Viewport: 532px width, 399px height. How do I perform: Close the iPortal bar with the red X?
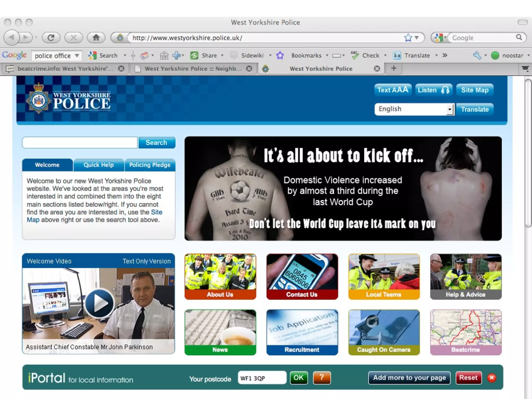pos(491,378)
